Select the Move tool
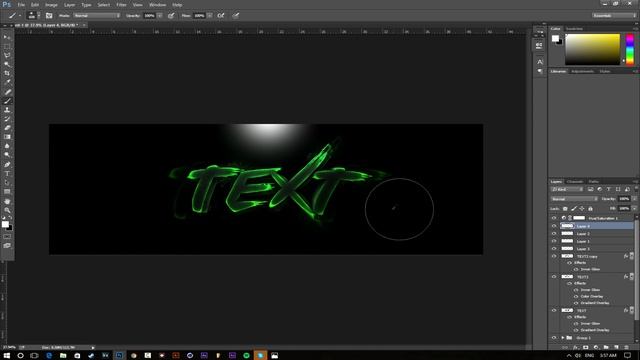Image resolution: width=640 pixels, height=360 pixels. [7, 37]
